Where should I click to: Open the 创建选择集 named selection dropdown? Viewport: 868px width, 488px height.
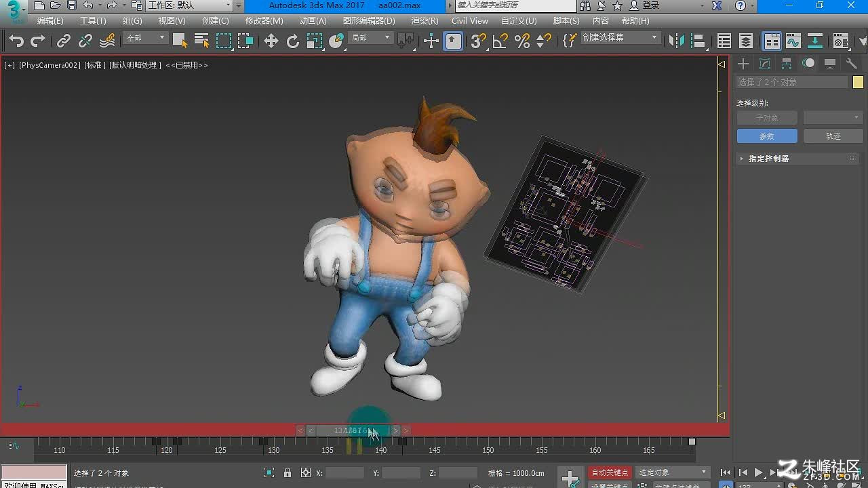click(620, 38)
